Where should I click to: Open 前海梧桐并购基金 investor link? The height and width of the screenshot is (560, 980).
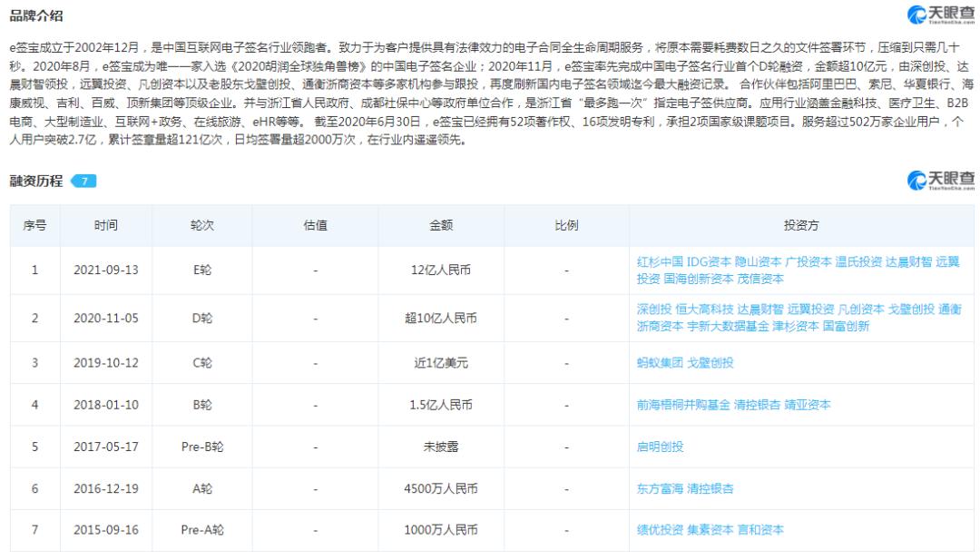[x=683, y=405]
